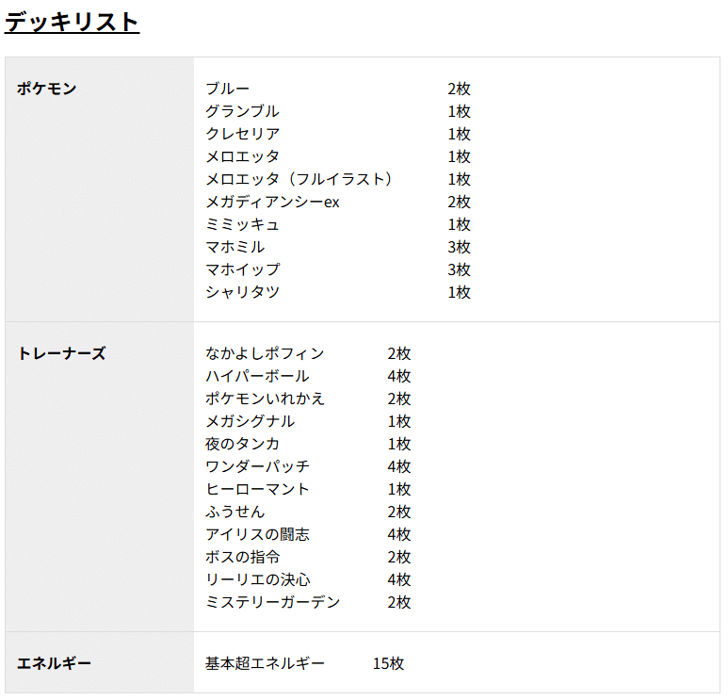Click the 2枚 count beside ふうせん

[399, 512]
